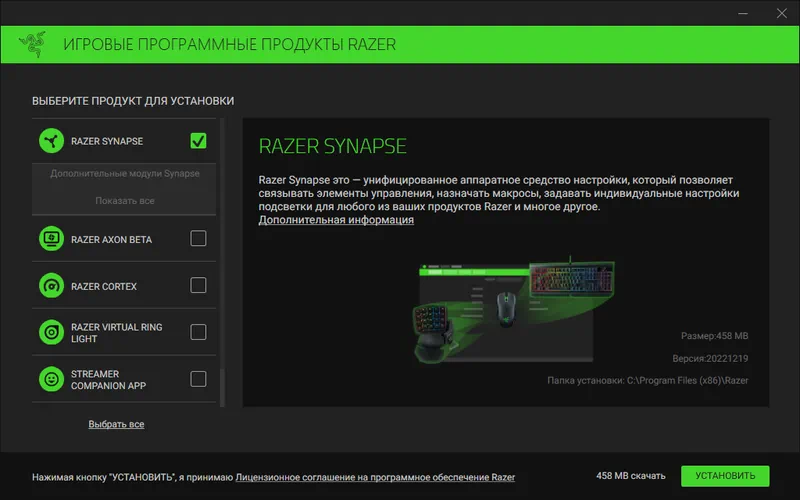This screenshot has width=800, height=500.
Task: Open the Razer software license agreement link
Action: tap(375, 478)
